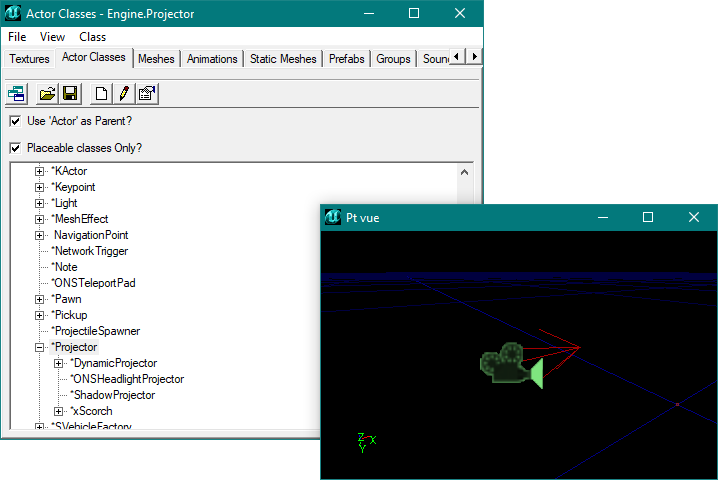Save packages with the floppy disk icon
This screenshot has height=480, width=718.
click(70, 94)
